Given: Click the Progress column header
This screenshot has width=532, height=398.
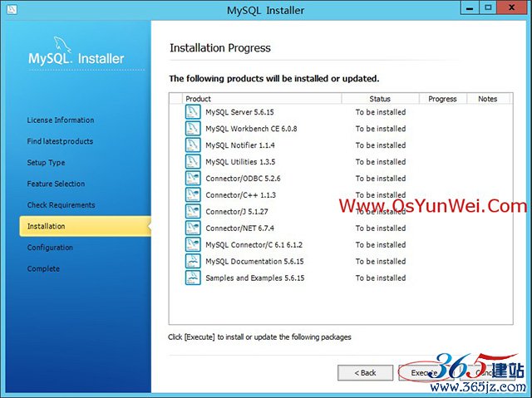Looking at the screenshot, I should point(443,99).
